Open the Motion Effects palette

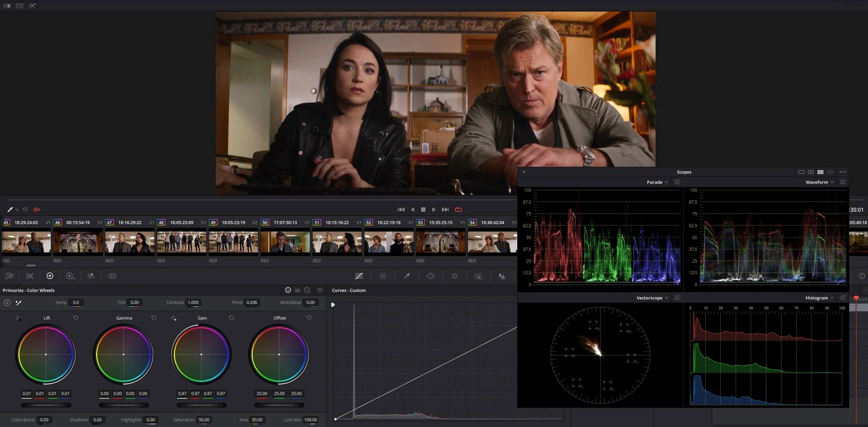[x=111, y=276]
